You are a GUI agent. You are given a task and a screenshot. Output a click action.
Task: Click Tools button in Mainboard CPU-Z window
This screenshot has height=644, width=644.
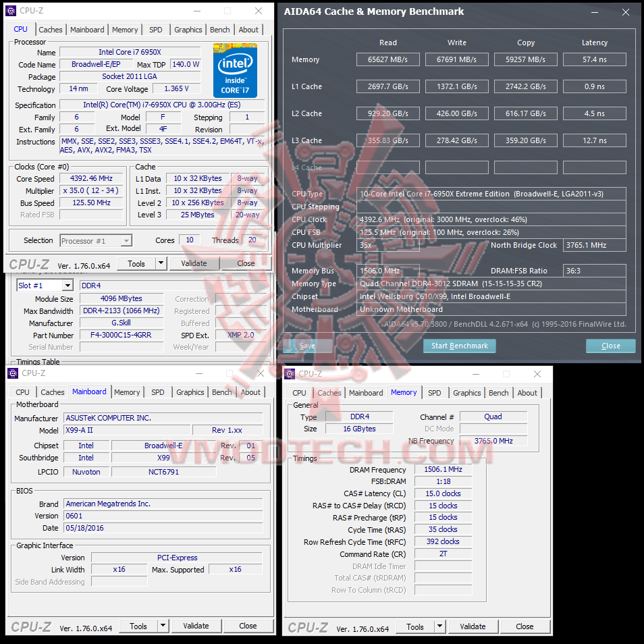[x=138, y=626]
